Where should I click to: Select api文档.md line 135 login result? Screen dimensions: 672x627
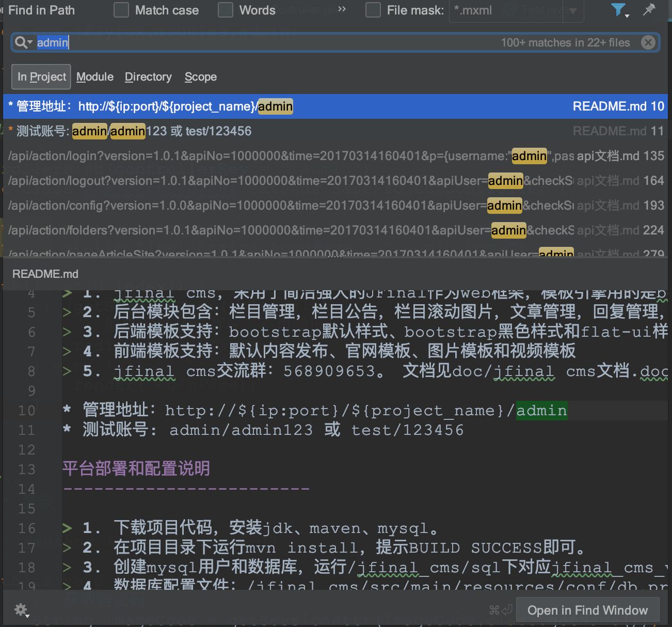(x=335, y=156)
